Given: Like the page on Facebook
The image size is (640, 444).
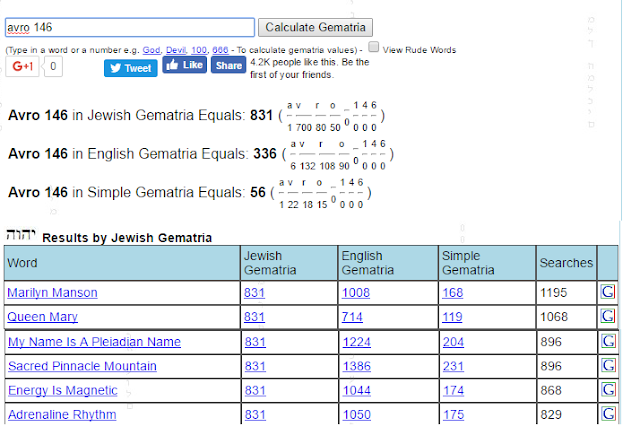Looking at the screenshot, I should coord(184,65).
